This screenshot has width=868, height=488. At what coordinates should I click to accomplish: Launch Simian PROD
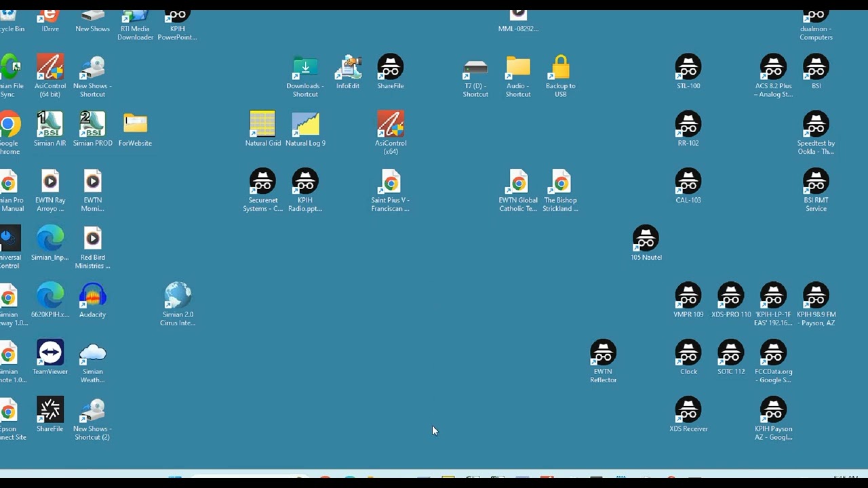[92, 129]
